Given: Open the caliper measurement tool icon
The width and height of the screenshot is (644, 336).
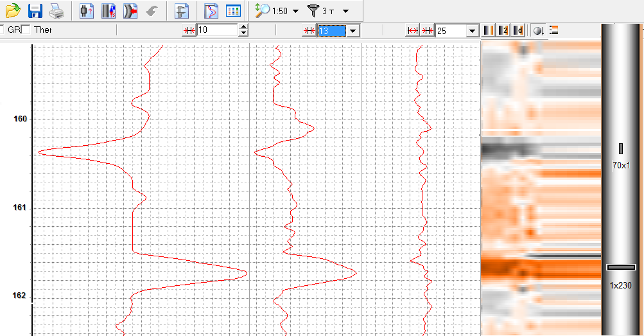Looking at the screenshot, I should coord(181,11).
